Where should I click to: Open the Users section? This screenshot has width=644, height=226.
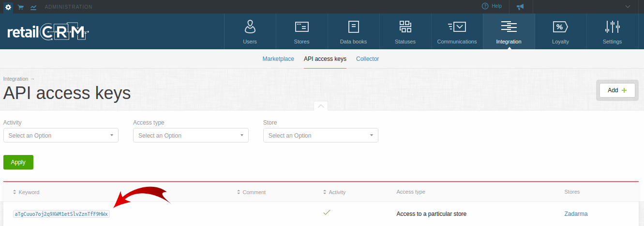click(x=250, y=31)
